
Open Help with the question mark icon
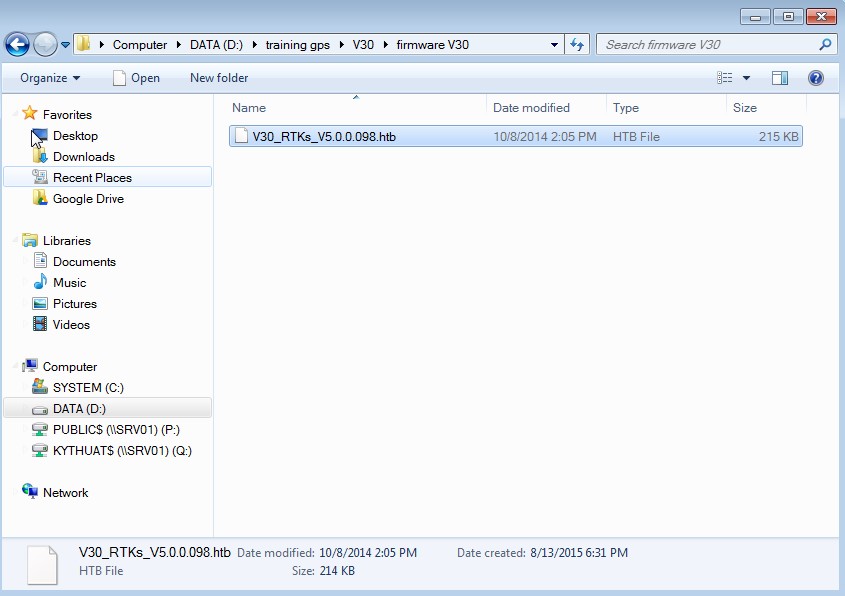pyautogui.click(x=816, y=78)
